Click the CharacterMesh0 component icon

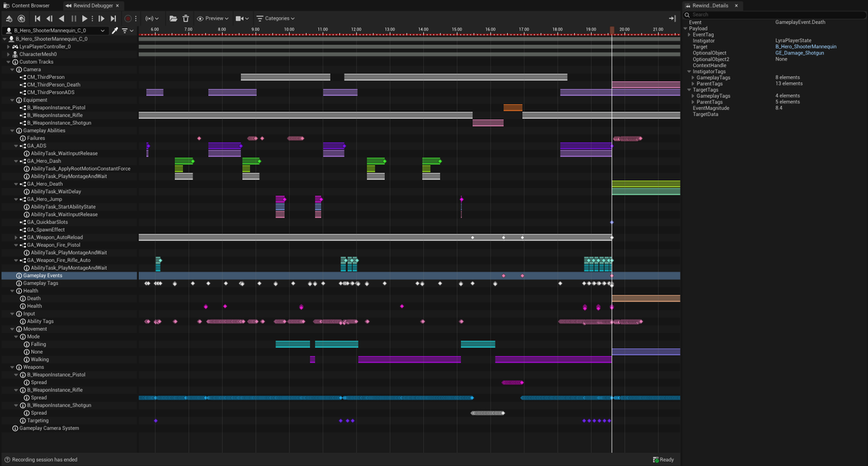15,54
